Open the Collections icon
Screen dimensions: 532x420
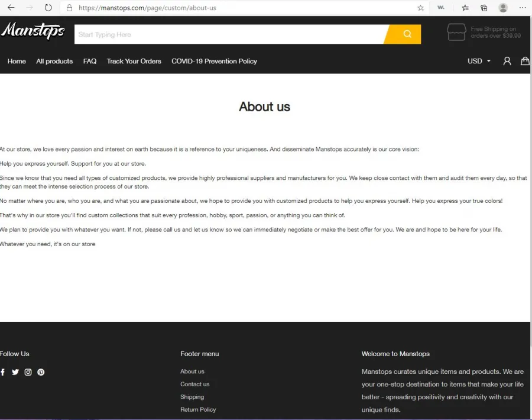pyautogui.click(x=484, y=8)
